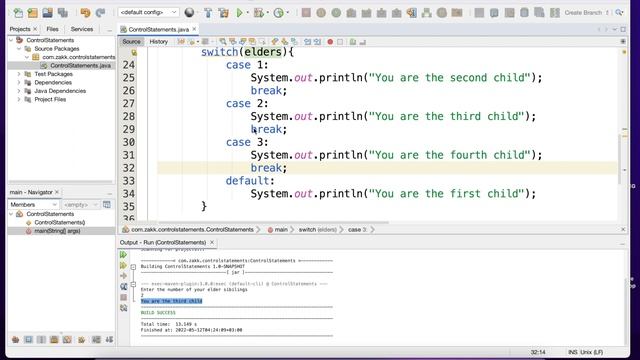Toggle the seventh Navigator bottom filter icon
Viewport: 640px width, 360px height.
[96, 340]
